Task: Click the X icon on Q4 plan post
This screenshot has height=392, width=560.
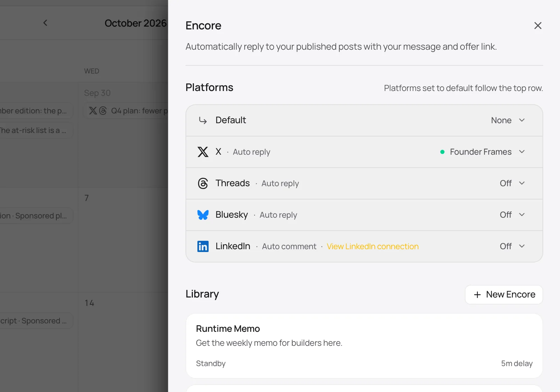Action: [x=93, y=111]
